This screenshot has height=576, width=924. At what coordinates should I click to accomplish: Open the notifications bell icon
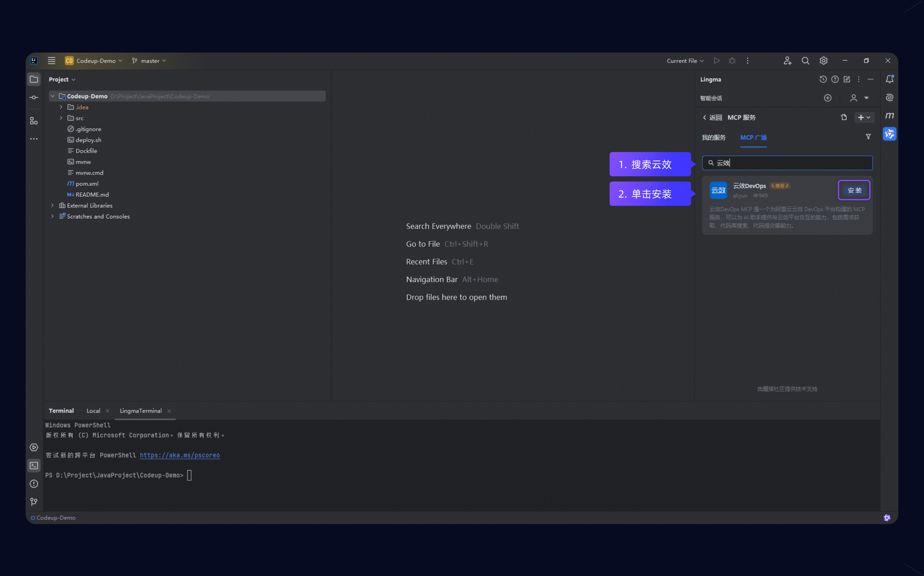pos(889,79)
